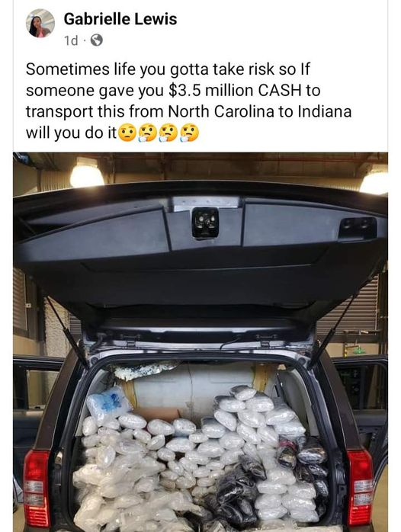Open Gabrielle Lewis's profile picture
The width and height of the screenshot is (401, 532).
pos(40,24)
